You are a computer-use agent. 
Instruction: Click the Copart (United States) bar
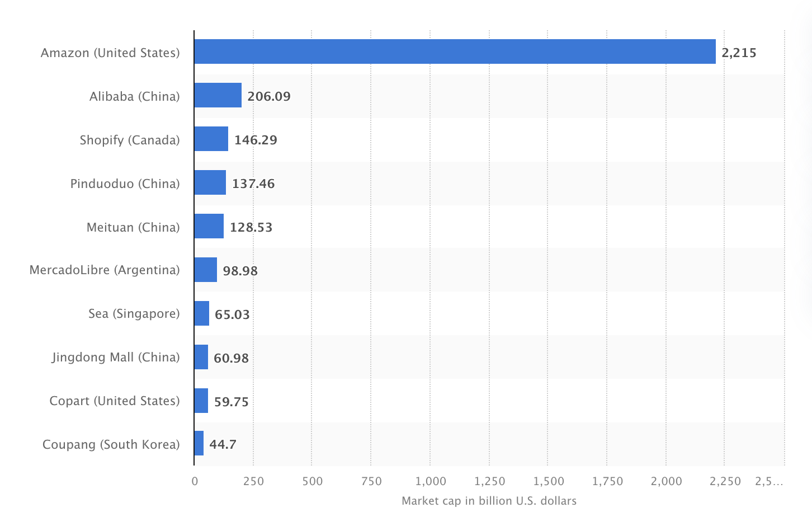click(201, 401)
